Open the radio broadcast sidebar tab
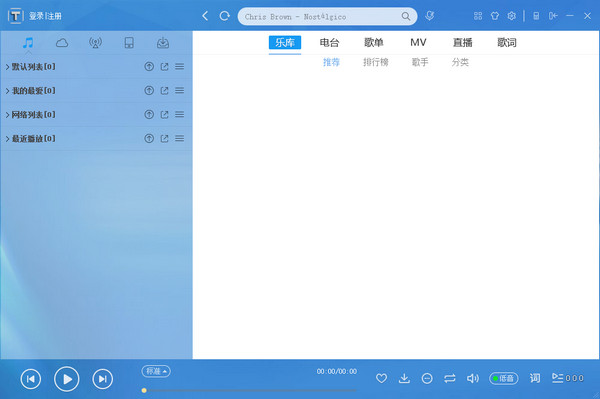 95,43
